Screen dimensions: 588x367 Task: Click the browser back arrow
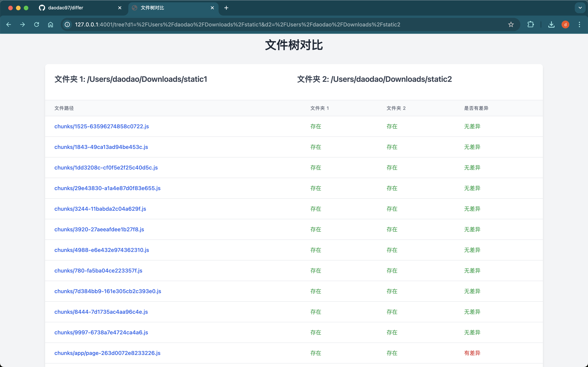[9, 24]
